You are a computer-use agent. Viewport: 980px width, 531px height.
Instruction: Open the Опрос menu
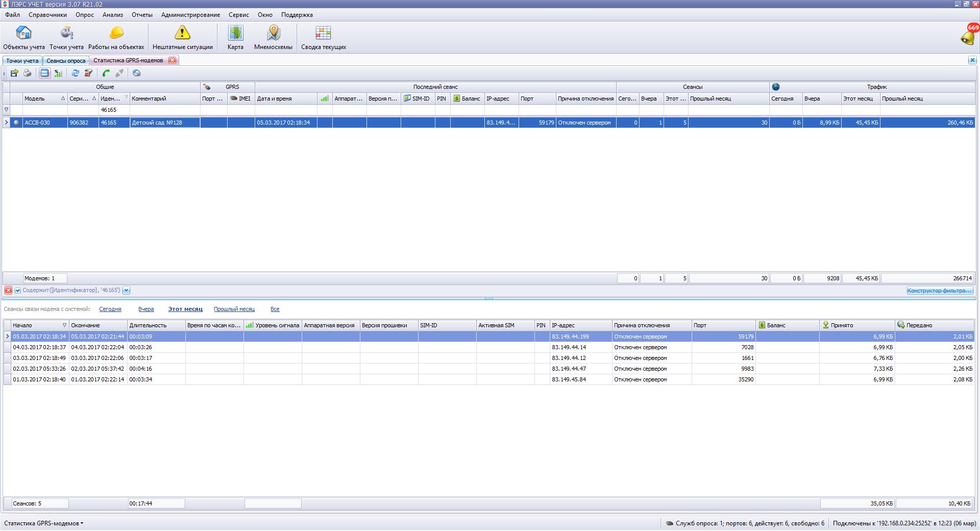coord(85,15)
